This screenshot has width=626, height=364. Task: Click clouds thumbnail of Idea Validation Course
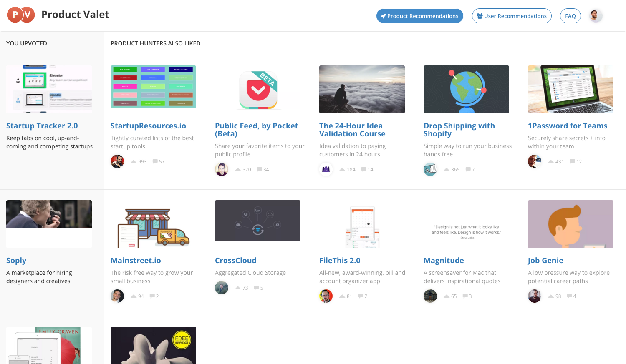point(362,89)
